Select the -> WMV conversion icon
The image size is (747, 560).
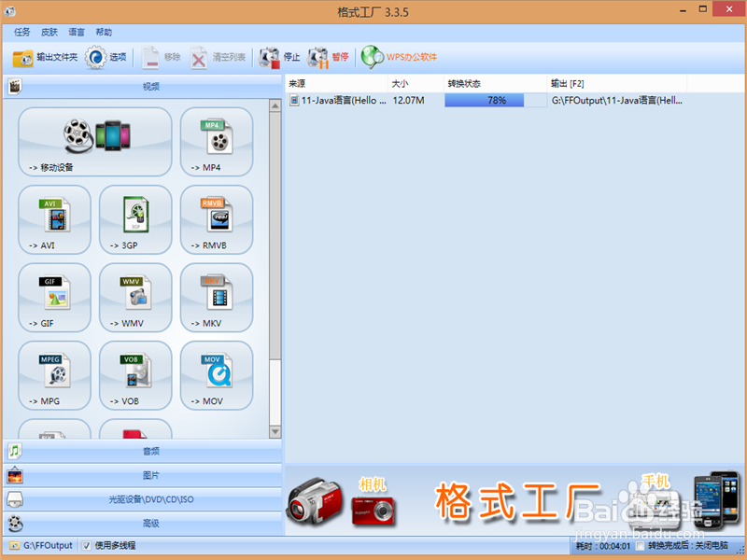pyautogui.click(x=135, y=298)
